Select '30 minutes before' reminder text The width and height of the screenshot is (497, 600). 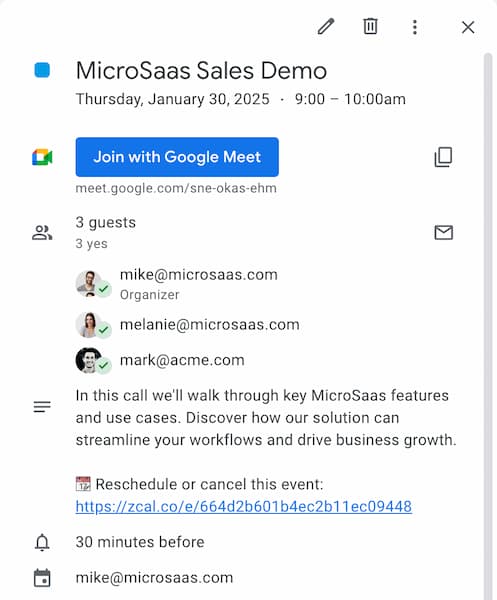point(140,542)
